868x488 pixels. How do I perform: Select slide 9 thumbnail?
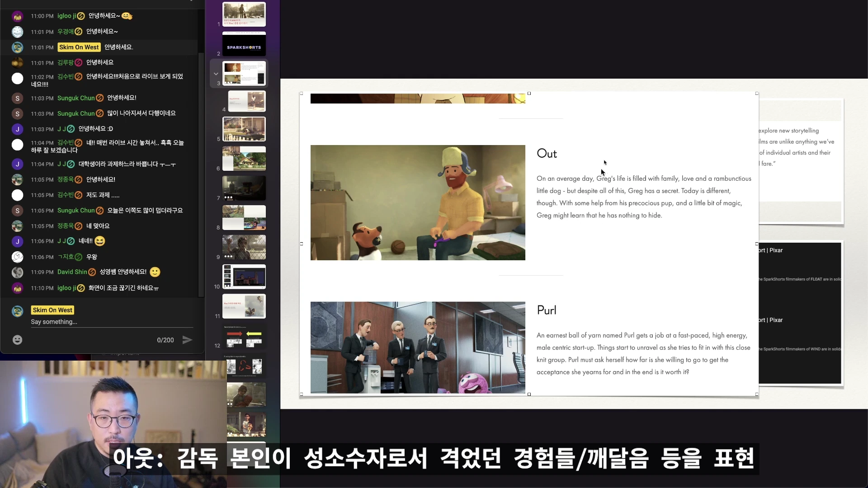coord(244,247)
